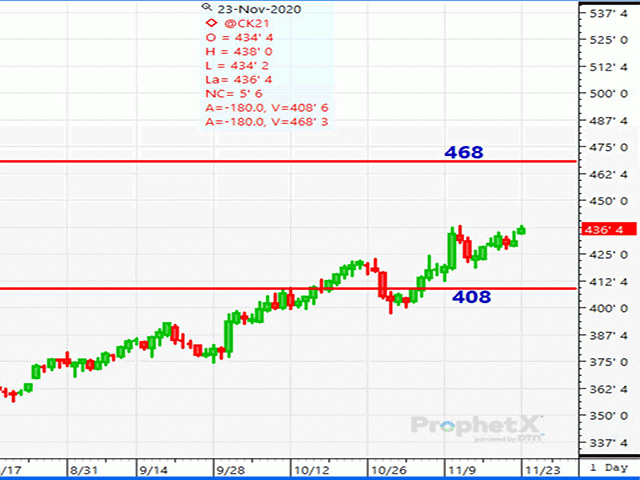
Task: Select the lower red horizontal line at 408
Action: pos(288,289)
